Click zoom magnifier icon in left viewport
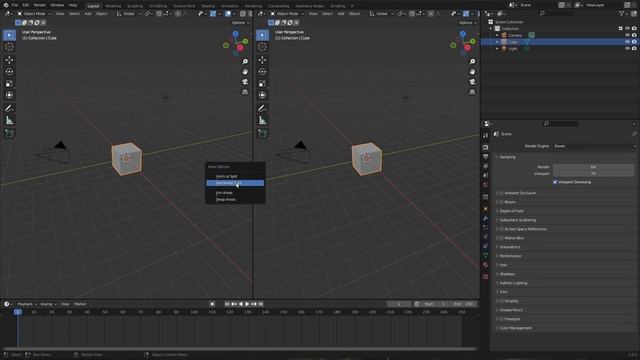 tap(245, 62)
